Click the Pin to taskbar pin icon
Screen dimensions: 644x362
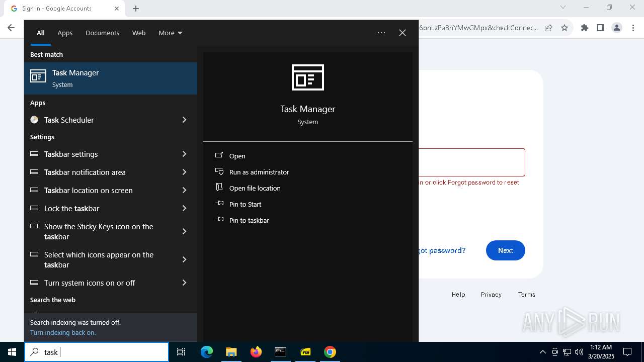[x=219, y=220]
